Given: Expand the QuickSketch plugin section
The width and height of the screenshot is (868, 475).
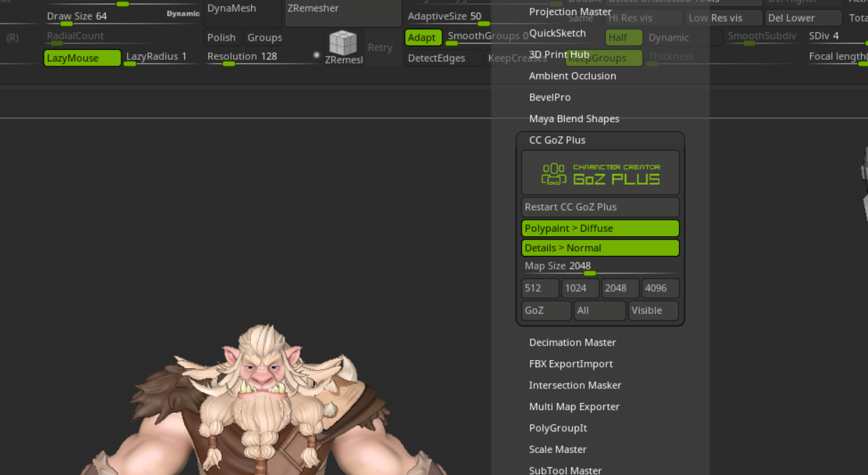Looking at the screenshot, I should (557, 33).
